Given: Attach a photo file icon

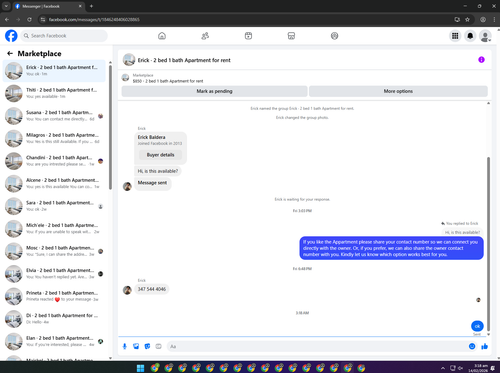Looking at the screenshot, I should pyautogui.click(x=136, y=346).
